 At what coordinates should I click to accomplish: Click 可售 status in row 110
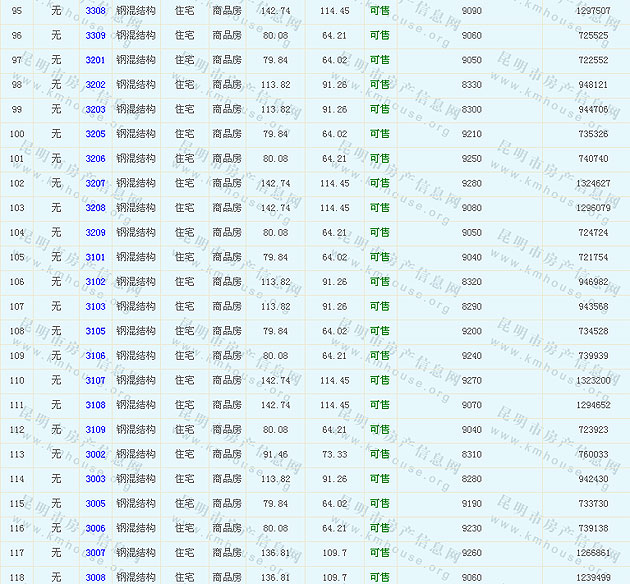point(380,381)
